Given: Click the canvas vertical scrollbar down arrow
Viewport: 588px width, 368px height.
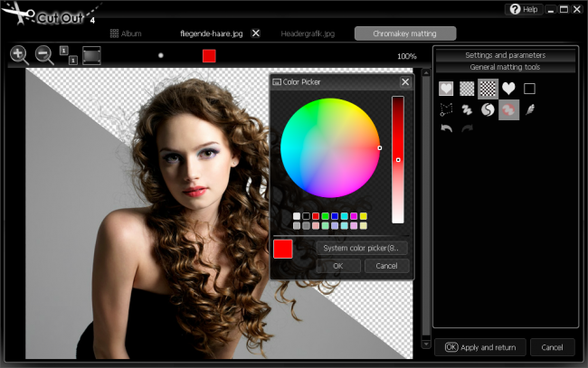Looking at the screenshot, I should (x=426, y=344).
